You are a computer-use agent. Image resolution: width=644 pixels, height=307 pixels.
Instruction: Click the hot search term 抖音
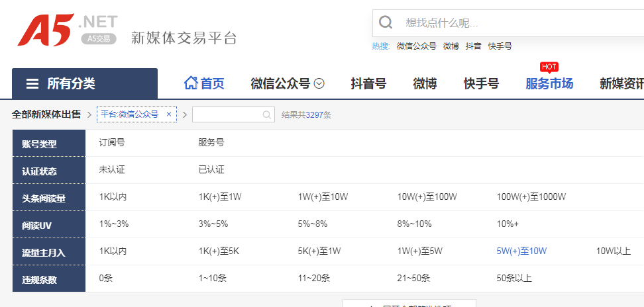(x=473, y=46)
